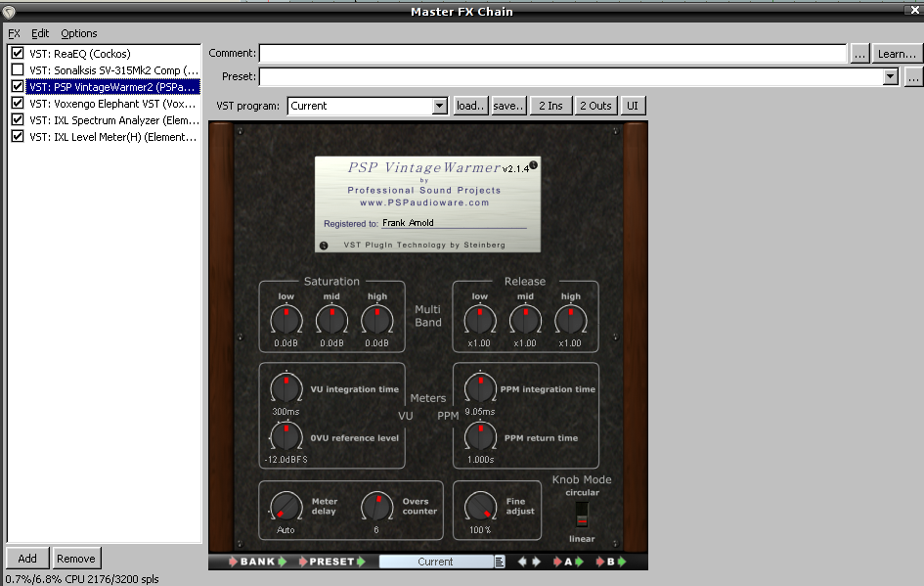Click the Overs counter knob
924x586 pixels.
[377, 507]
